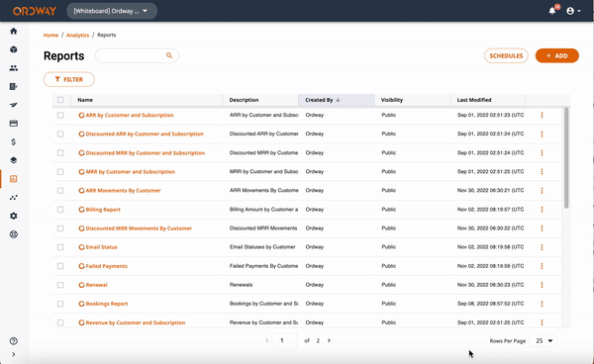Click the Add report button

pos(556,55)
